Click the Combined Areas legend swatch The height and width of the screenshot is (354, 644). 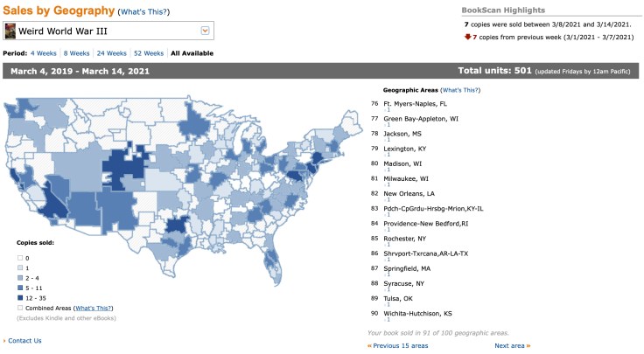19,309
